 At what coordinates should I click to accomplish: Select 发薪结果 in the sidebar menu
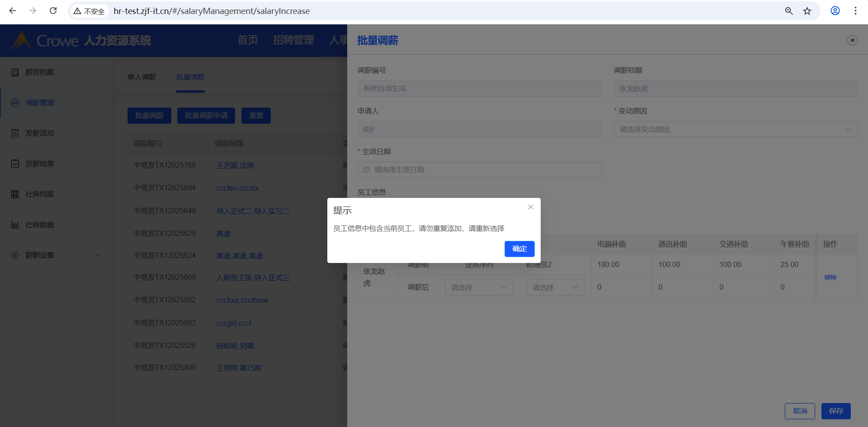pos(39,164)
